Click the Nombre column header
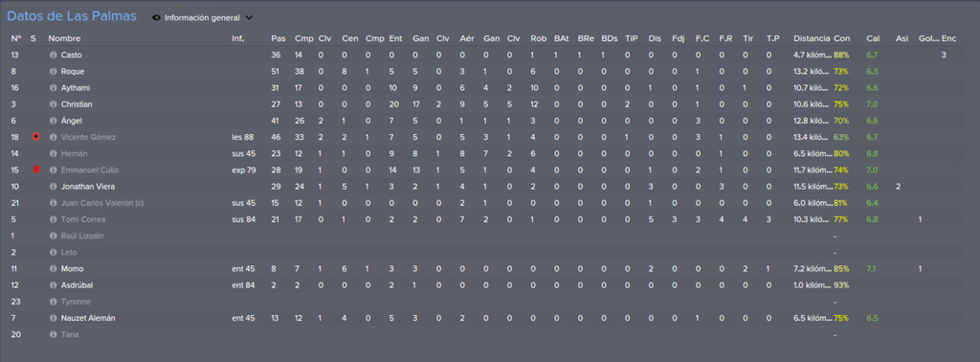980x362 pixels. [64, 38]
